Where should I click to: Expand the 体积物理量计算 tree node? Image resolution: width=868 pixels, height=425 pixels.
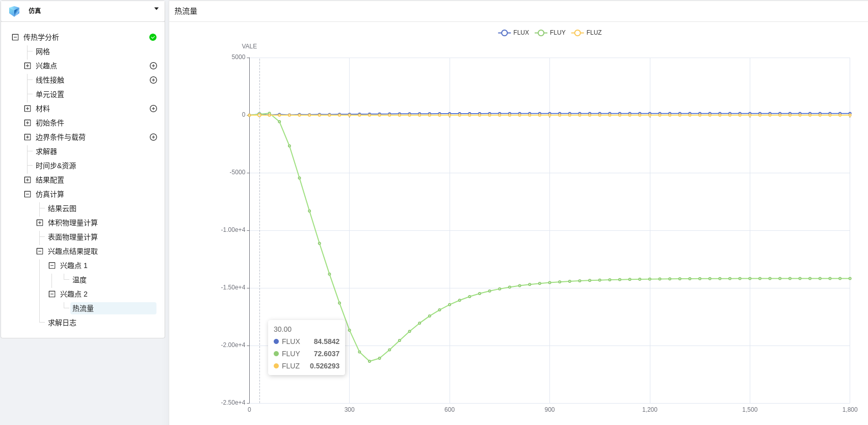(40, 223)
